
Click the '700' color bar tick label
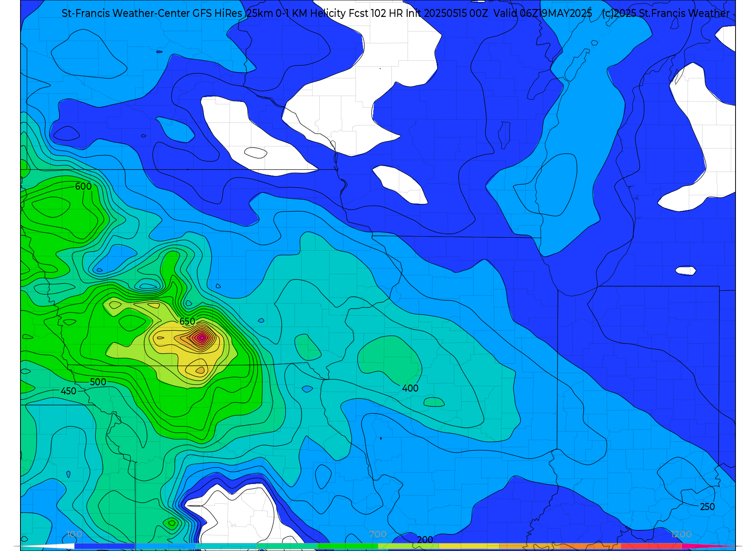pyautogui.click(x=378, y=534)
